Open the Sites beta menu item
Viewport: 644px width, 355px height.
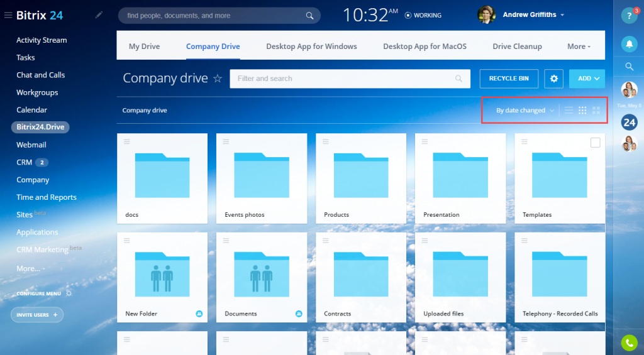[31, 214]
